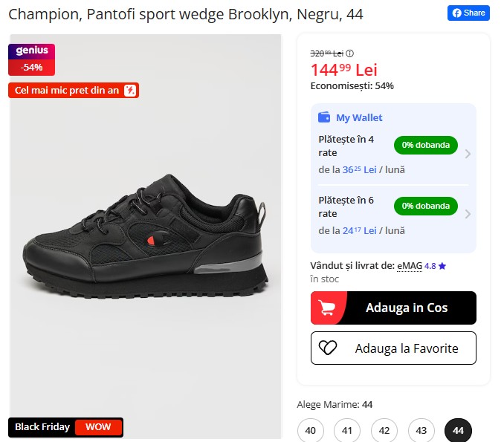The height and width of the screenshot is (442, 504).
Task: Click the price info icon
Action: (350, 53)
